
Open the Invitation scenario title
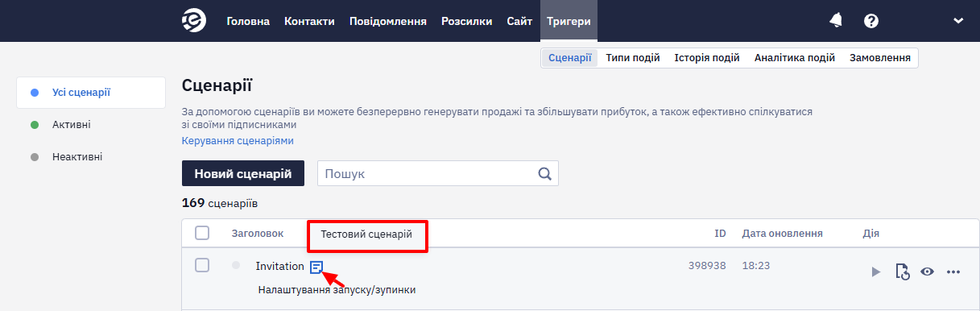tap(280, 266)
